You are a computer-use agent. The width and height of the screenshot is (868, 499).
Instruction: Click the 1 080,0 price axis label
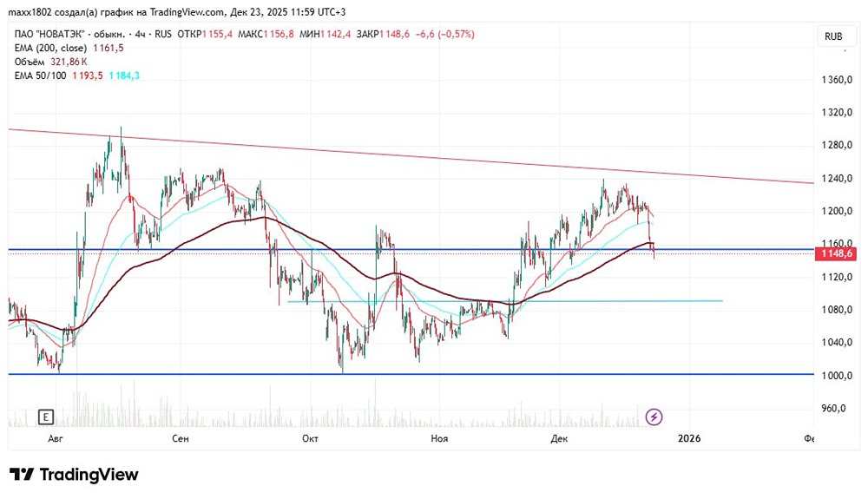pyautogui.click(x=837, y=310)
